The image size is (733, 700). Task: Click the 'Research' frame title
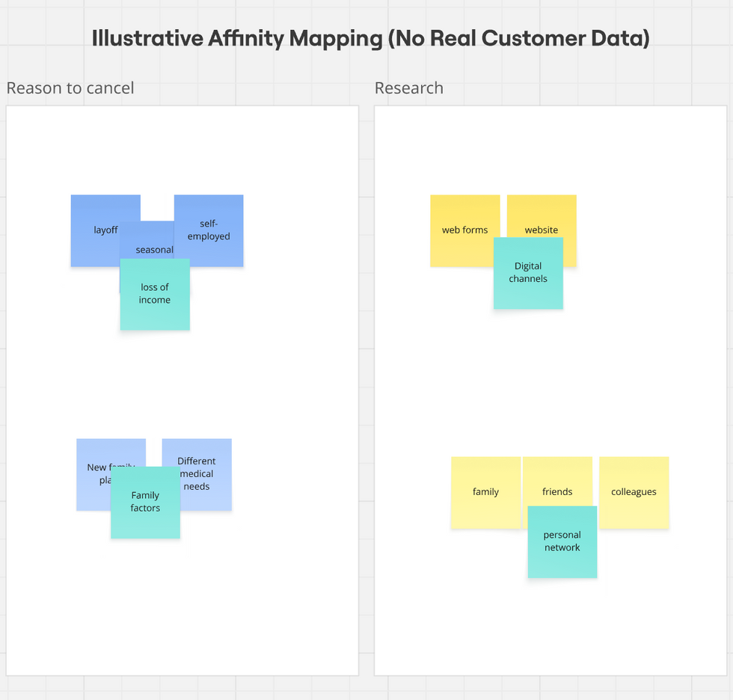coord(408,87)
